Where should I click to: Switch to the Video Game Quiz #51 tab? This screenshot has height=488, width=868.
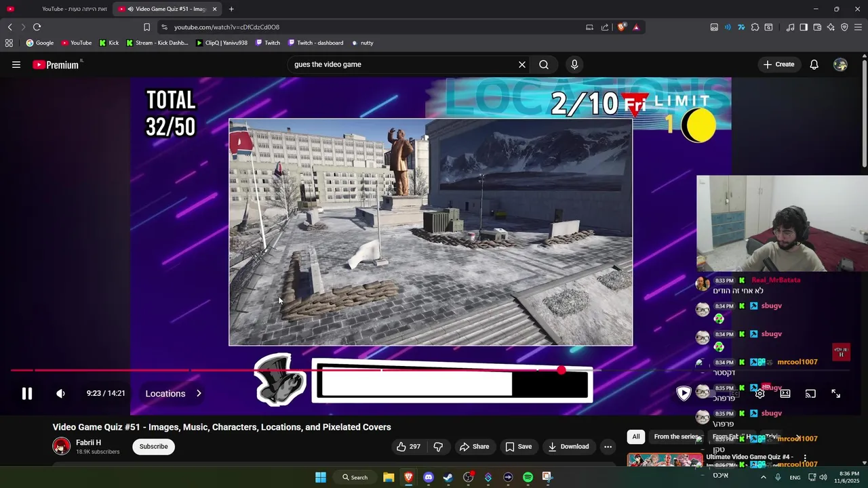click(x=167, y=9)
